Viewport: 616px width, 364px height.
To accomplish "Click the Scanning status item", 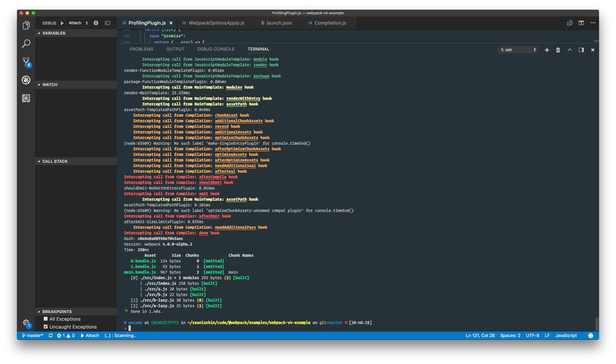I will 120,335.
